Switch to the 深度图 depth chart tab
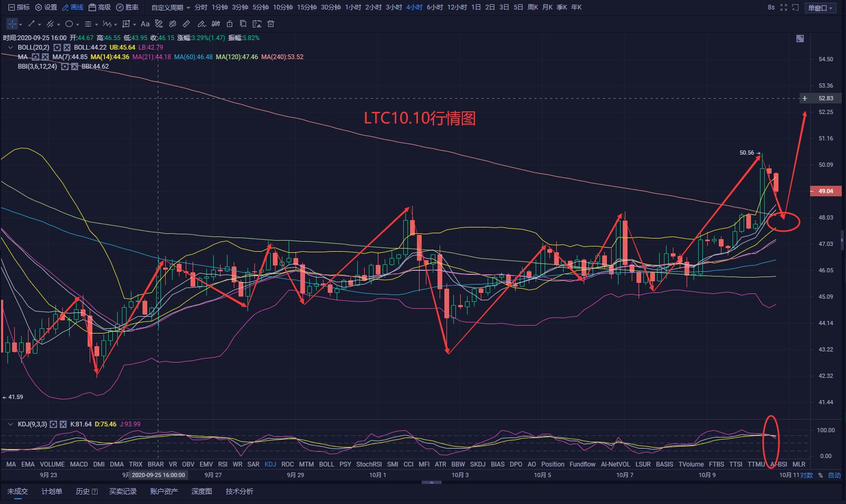Viewport: 846px width, 504px height. 202,491
